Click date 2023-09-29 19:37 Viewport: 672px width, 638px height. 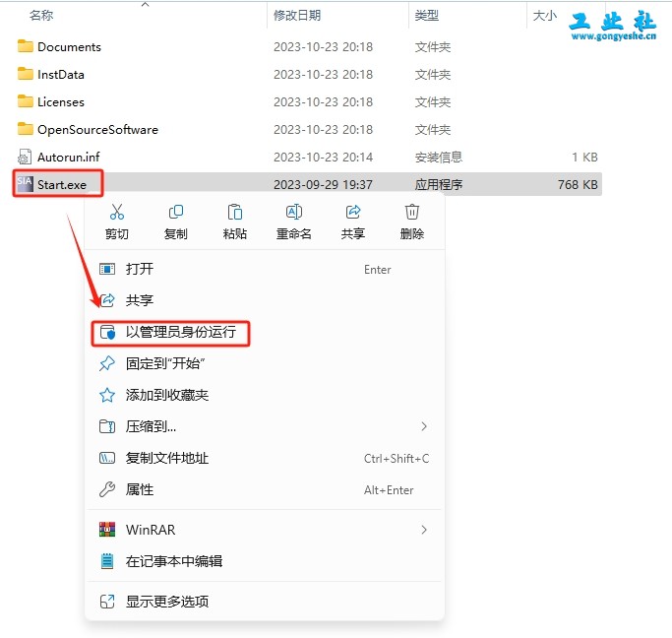[x=323, y=184]
